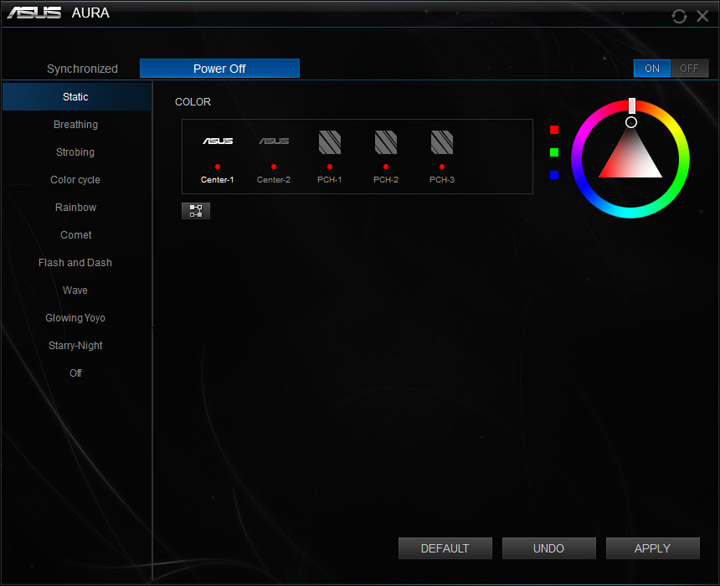
Task: Choose the Off lighting mode
Action: click(75, 373)
